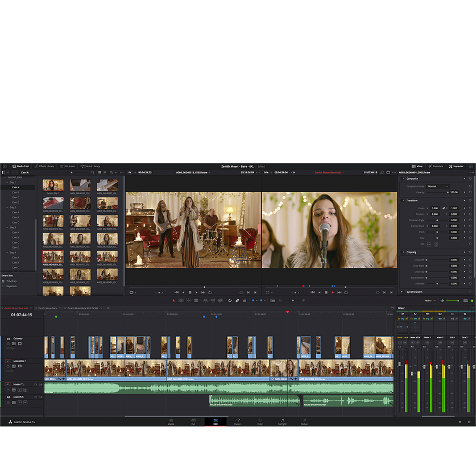This screenshot has width=476, height=476.
Task: Open the Mixer panel
Action: tap(418, 166)
